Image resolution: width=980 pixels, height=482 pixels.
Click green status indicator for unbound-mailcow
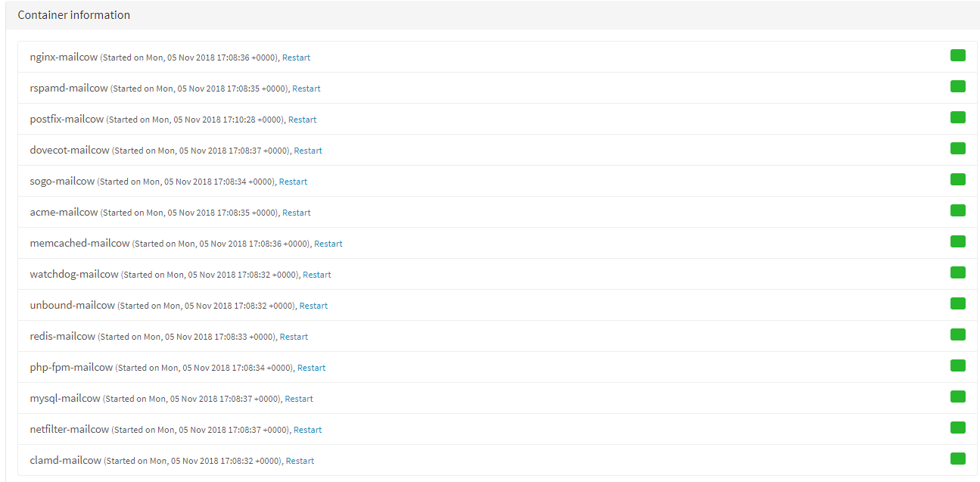pyautogui.click(x=958, y=303)
